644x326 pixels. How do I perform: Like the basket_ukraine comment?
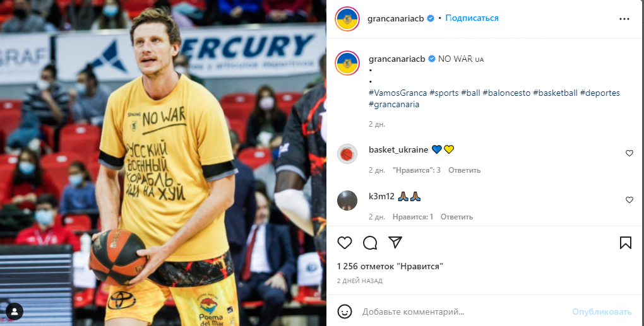click(x=629, y=153)
